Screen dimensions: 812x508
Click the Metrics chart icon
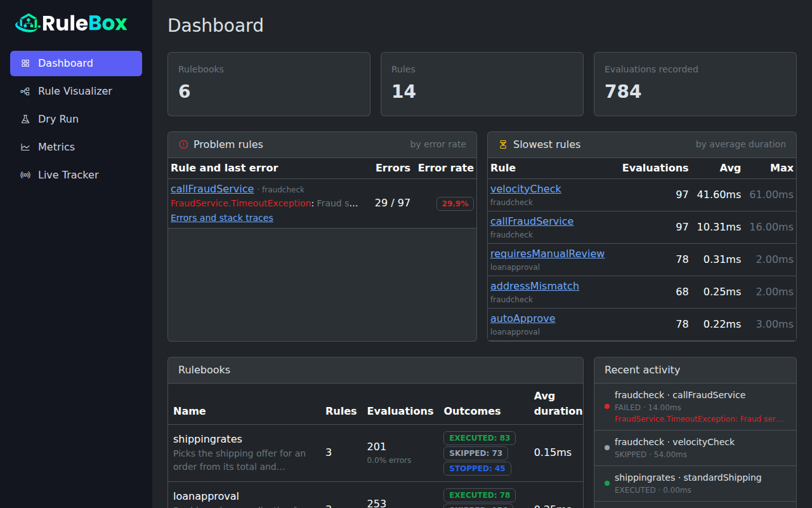25,147
